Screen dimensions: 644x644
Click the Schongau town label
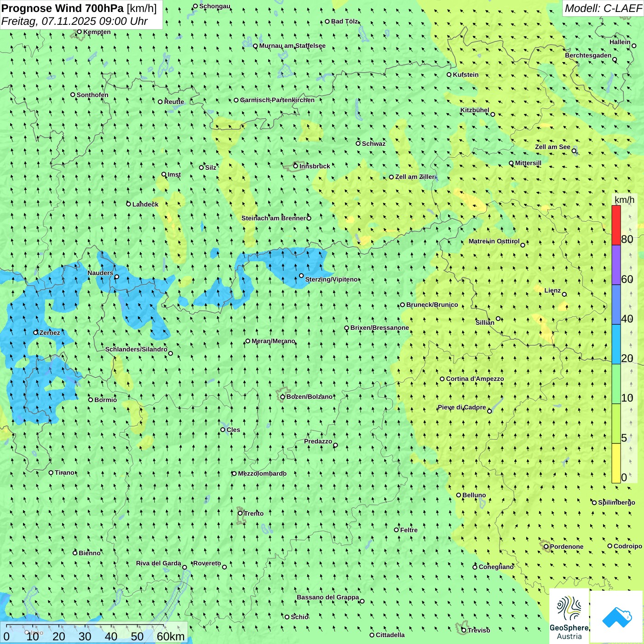pos(214,6)
